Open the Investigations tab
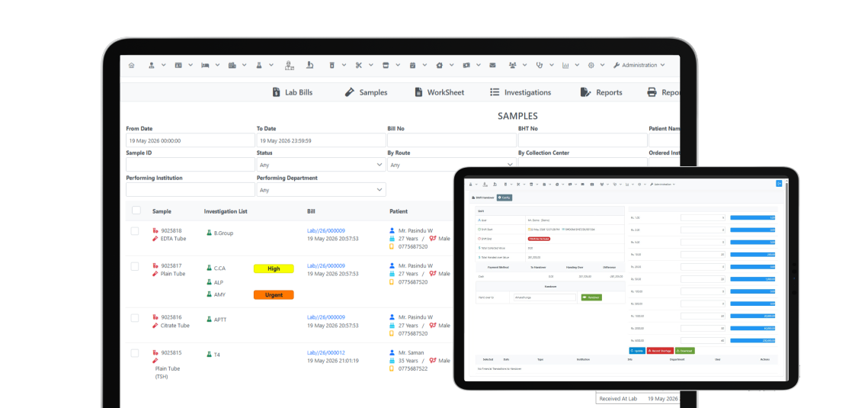868x408 pixels. 520,92
